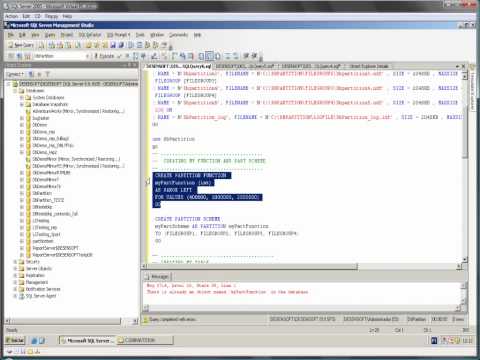Click the DBPARTITION folder taskbar button
The width and height of the screenshot is (480, 360).
point(145,340)
